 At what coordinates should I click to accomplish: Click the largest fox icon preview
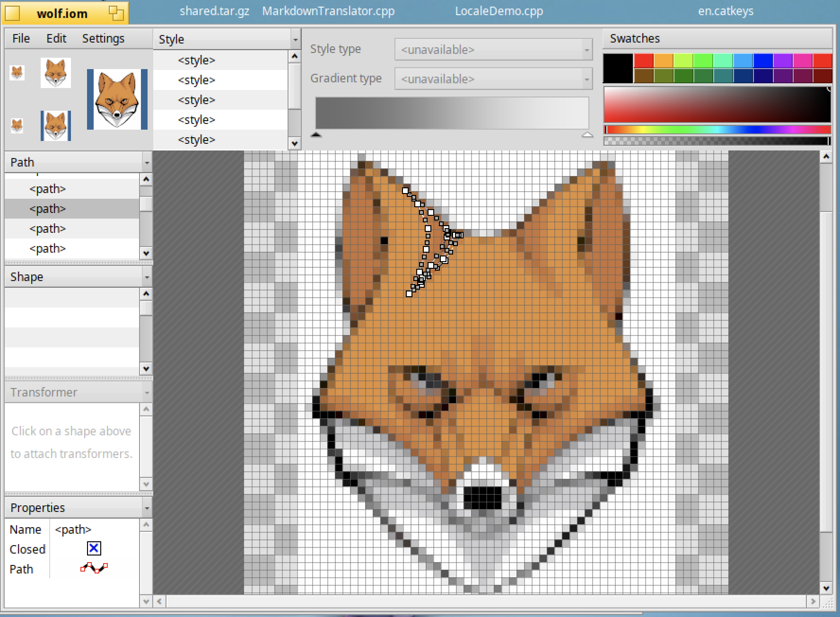[117, 99]
